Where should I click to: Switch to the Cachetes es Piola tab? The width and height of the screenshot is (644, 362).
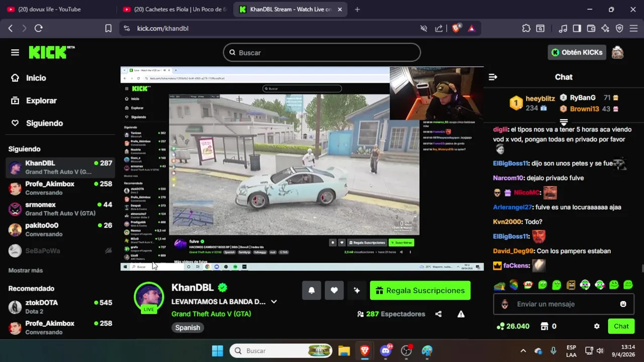(x=175, y=9)
